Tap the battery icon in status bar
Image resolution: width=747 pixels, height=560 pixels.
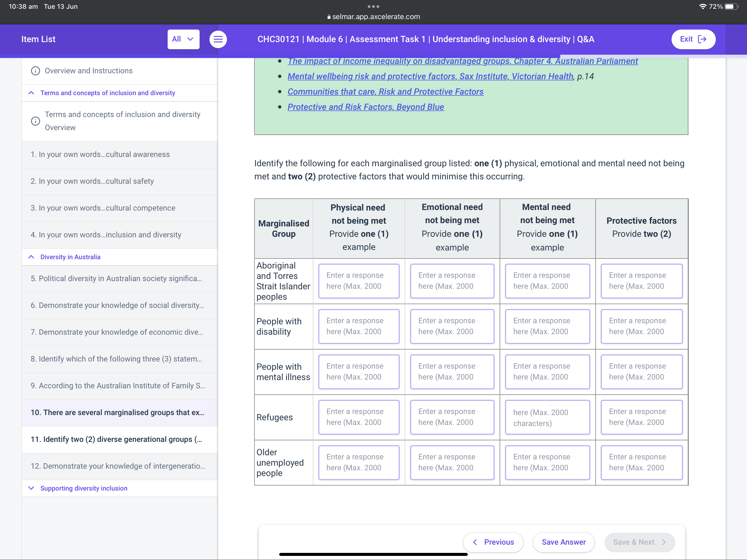[730, 6]
